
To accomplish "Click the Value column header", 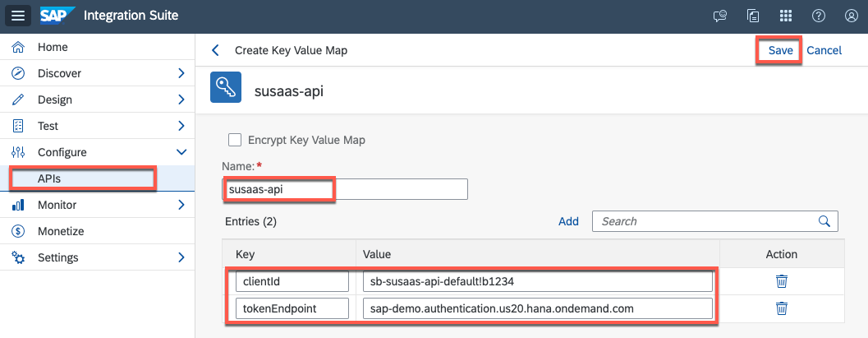I will [x=376, y=254].
